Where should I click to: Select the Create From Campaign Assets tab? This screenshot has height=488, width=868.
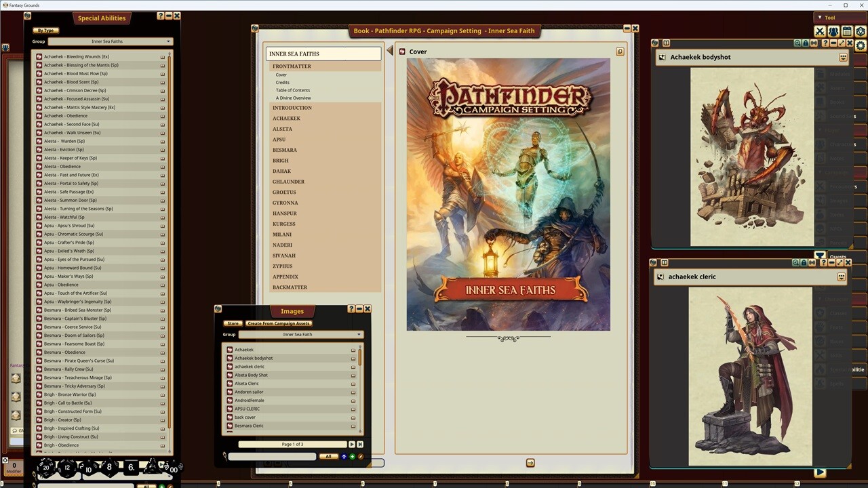[279, 323]
